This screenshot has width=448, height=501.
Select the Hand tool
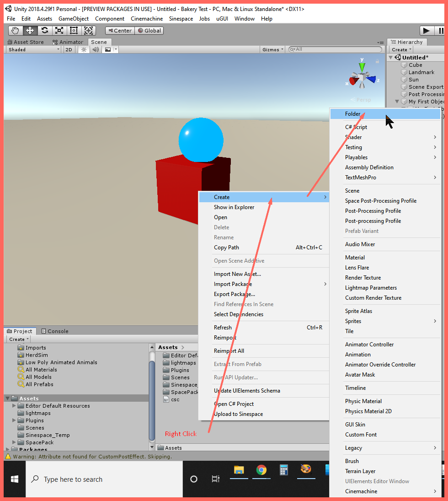pyautogui.click(x=16, y=31)
